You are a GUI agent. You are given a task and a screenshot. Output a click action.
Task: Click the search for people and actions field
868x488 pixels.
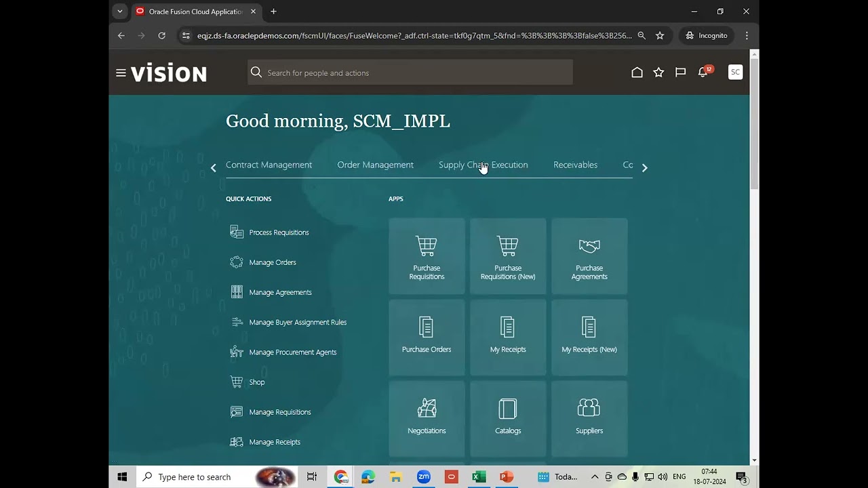[x=410, y=73]
